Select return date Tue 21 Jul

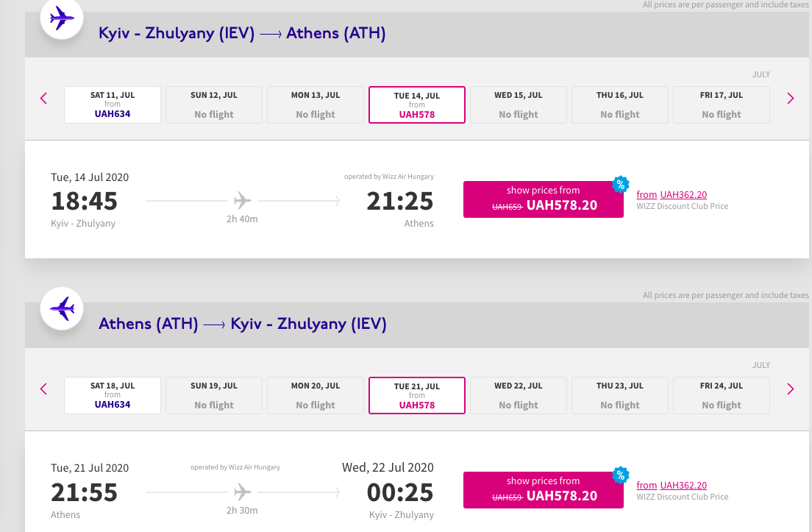click(x=417, y=395)
